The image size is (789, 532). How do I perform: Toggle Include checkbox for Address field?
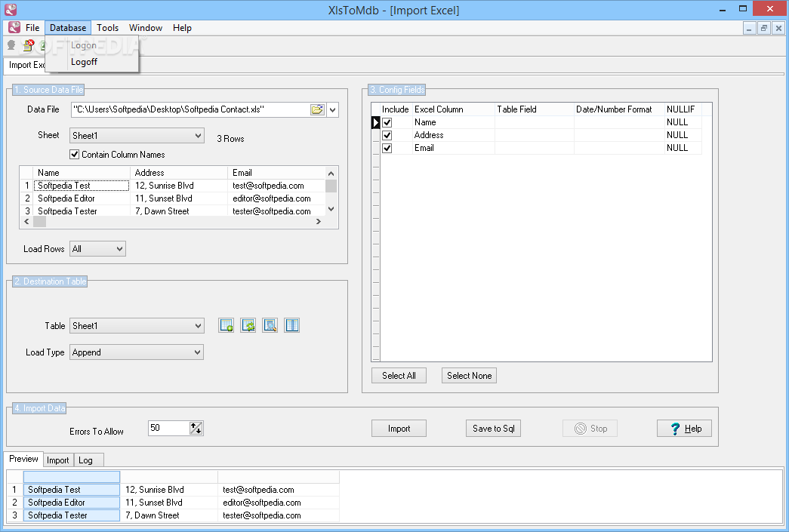[x=387, y=135]
